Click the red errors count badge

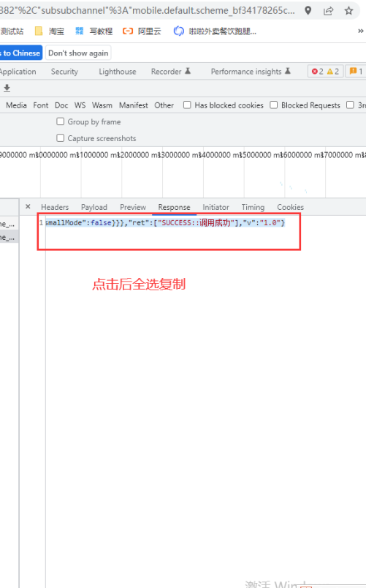318,71
